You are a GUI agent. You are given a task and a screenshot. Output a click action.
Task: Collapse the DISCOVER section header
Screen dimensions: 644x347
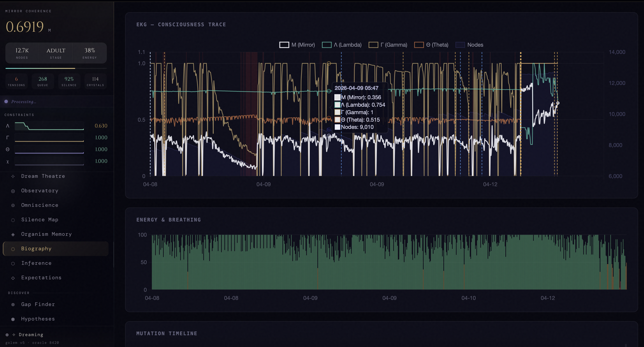19,293
